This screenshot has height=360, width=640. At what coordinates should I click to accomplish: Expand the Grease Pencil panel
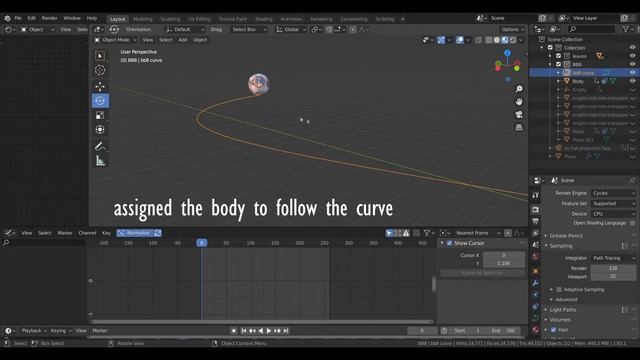pos(566,236)
